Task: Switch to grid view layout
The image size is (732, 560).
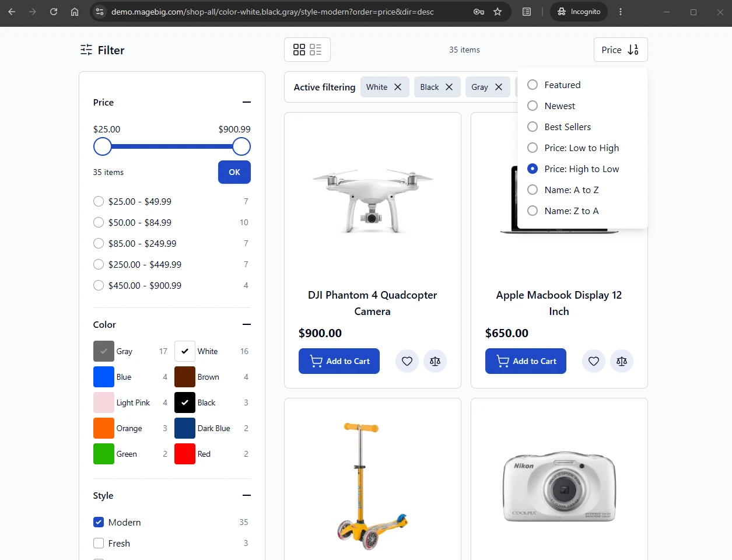Action: (x=299, y=50)
